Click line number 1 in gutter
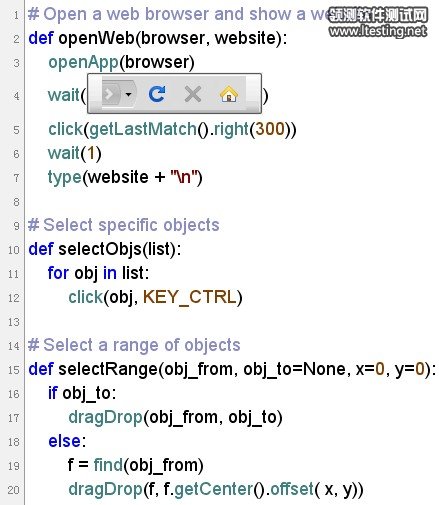This screenshot has height=505, width=439. pos(16,15)
